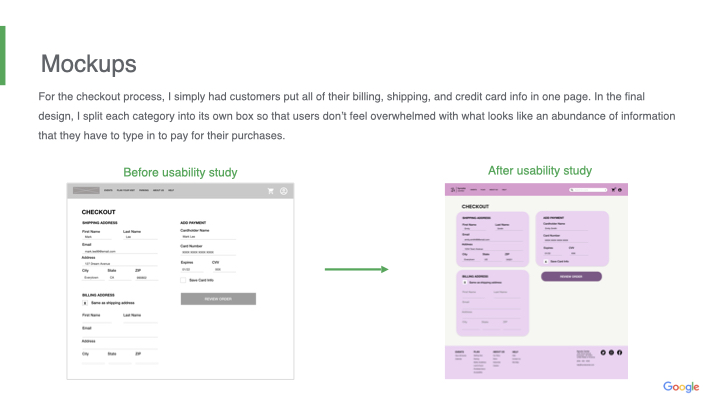The image size is (720, 405).
Task: Click the shopping cart icon in the gray mockup header
Action: click(x=270, y=191)
